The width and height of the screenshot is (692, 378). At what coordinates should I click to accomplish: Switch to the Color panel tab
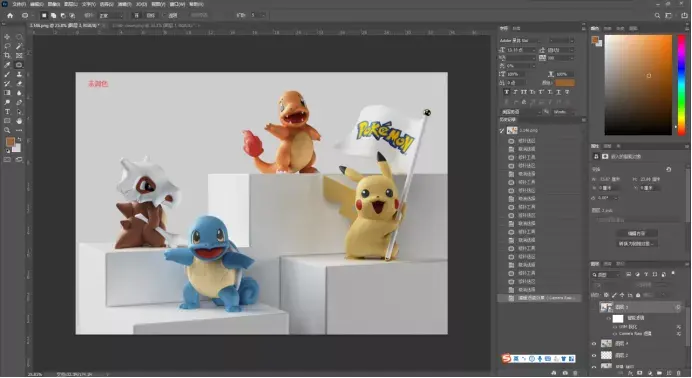click(x=595, y=28)
